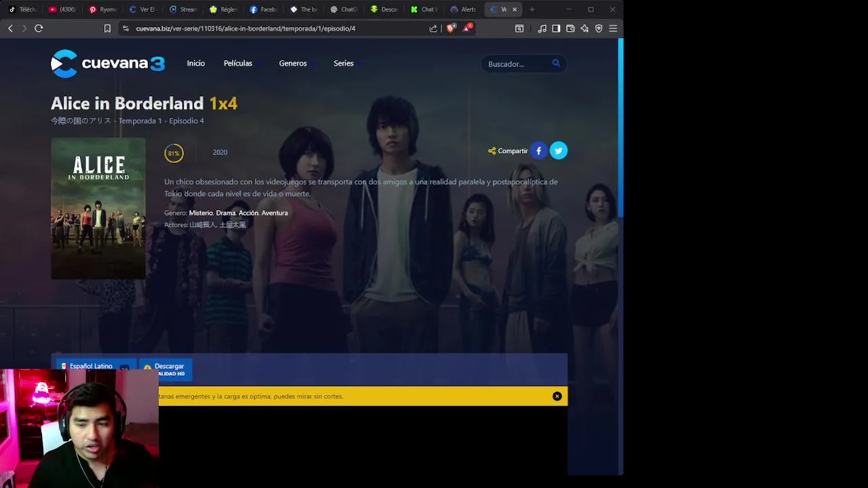The image size is (868, 488).
Task: Switch to the Kick Chat tab
Action: pos(425,9)
